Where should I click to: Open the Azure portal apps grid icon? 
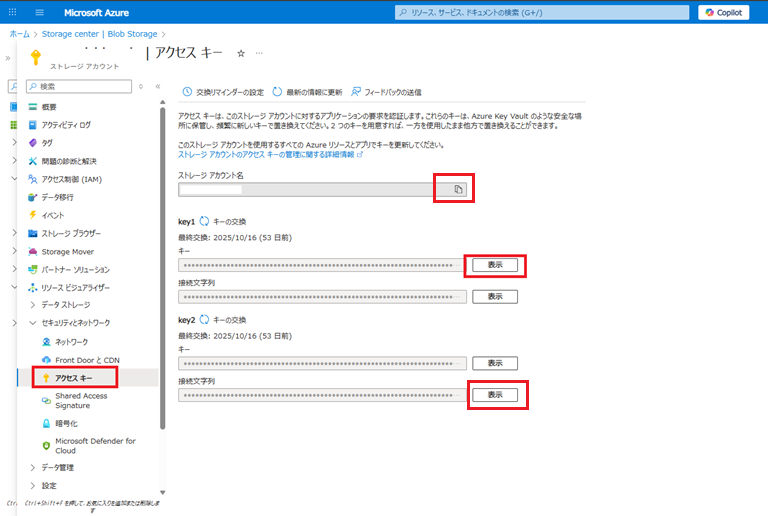coord(13,12)
